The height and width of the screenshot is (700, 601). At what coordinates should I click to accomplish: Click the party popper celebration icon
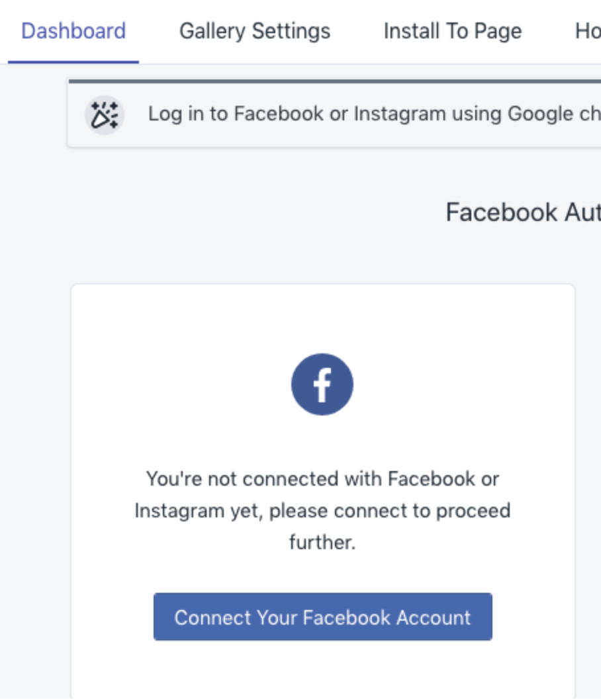[105, 114]
